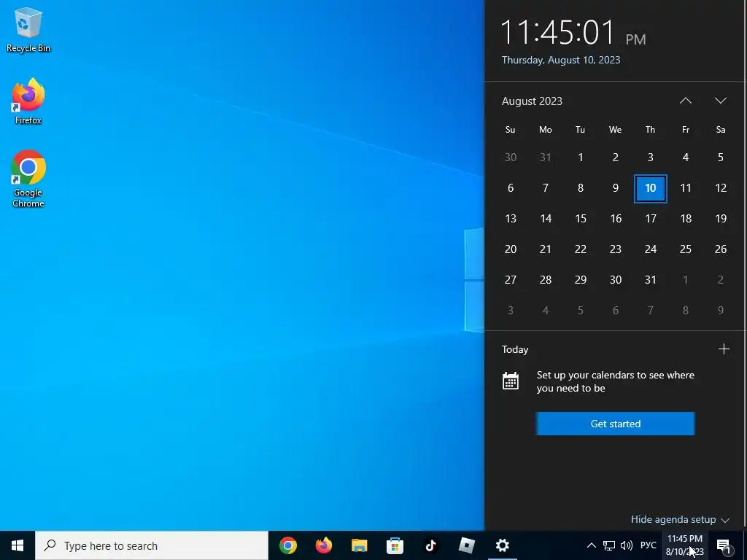Viewport: 747px width, 560px height.
Task: Switch to the Settings app in taskbar
Action: pos(502,545)
